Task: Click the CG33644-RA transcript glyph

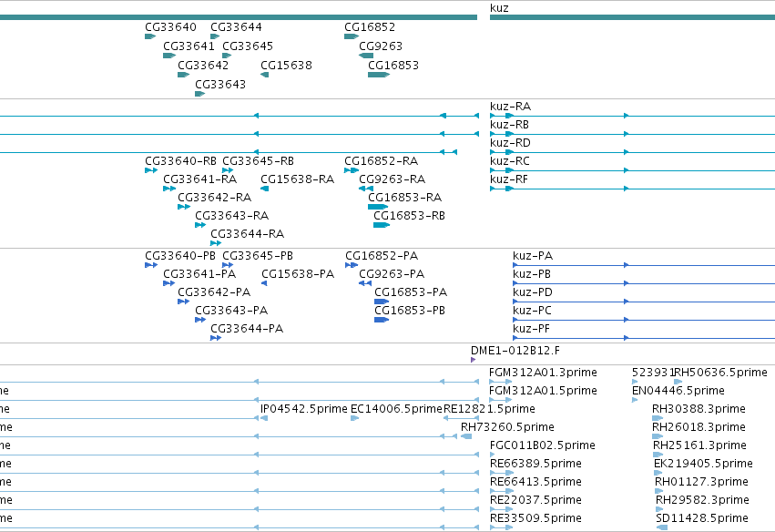Action: click(x=216, y=243)
